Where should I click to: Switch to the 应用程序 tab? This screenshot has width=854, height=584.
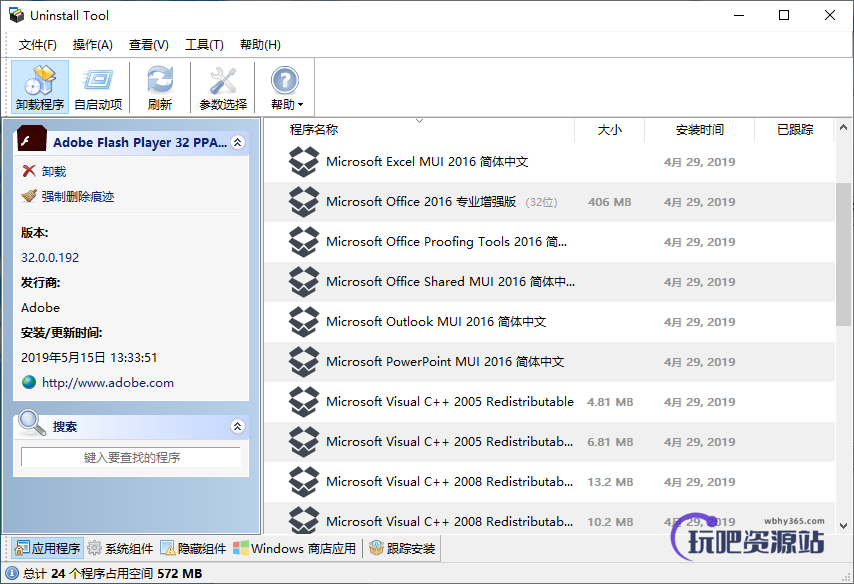click(47, 548)
